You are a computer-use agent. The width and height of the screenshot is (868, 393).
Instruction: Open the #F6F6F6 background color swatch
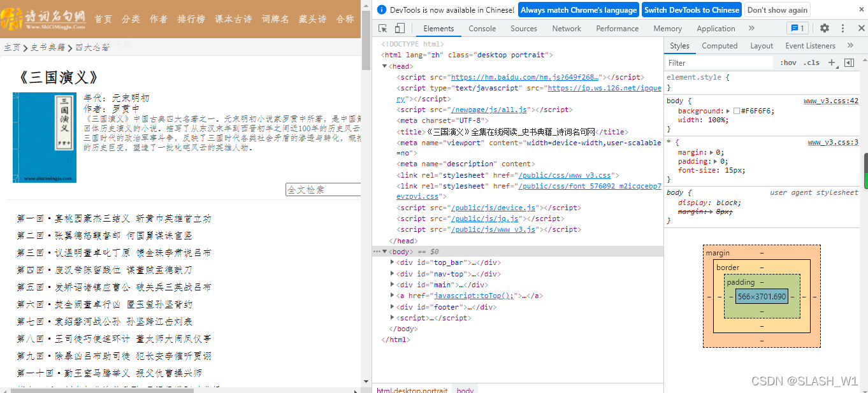point(736,111)
